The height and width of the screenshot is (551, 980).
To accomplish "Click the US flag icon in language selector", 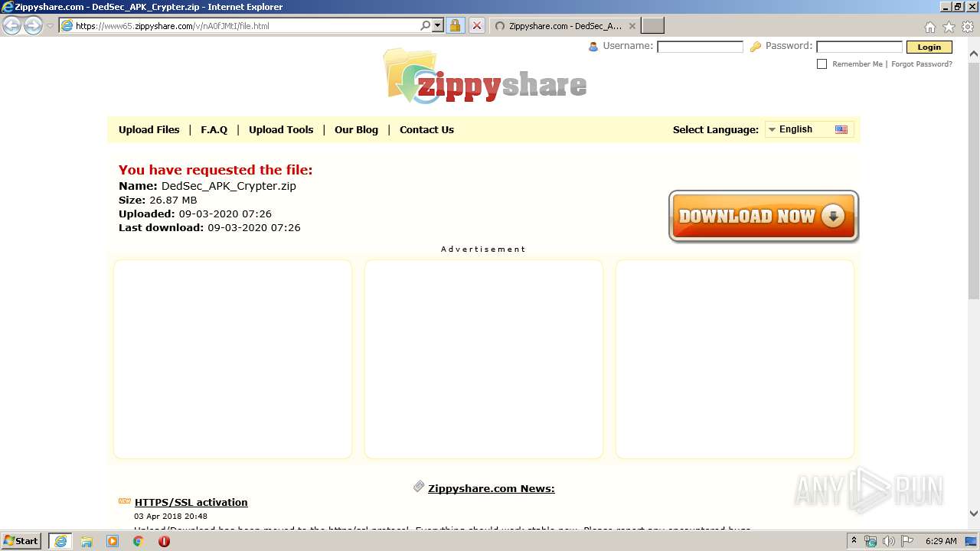I will (x=841, y=129).
